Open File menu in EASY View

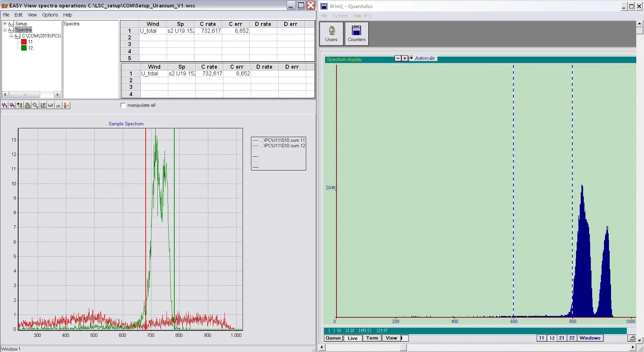point(6,15)
